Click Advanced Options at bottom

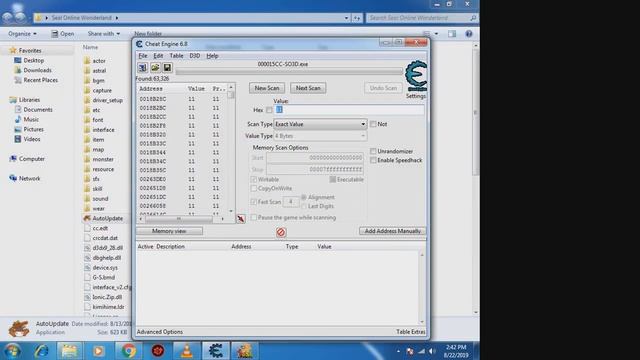pos(160,332)
